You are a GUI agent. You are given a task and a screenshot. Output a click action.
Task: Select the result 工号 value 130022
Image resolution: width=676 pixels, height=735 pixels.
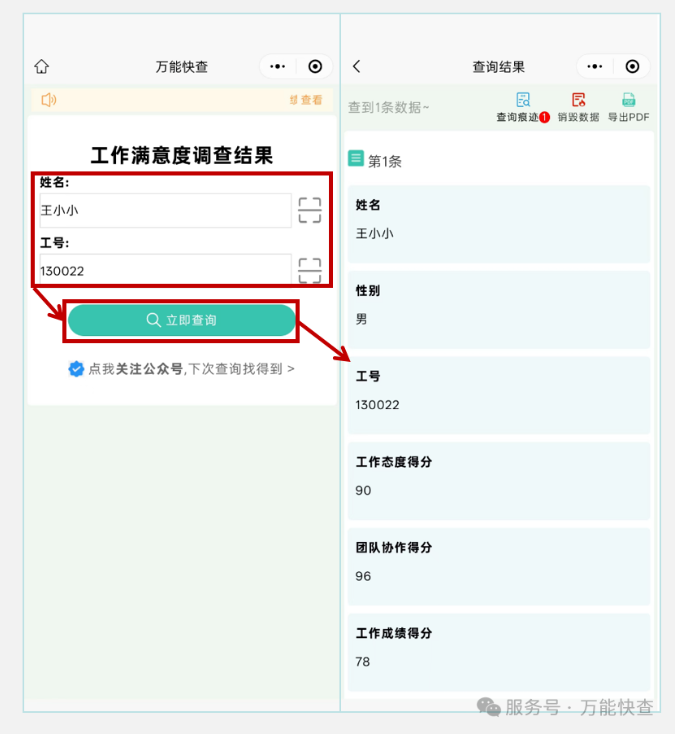coord(377,405)
